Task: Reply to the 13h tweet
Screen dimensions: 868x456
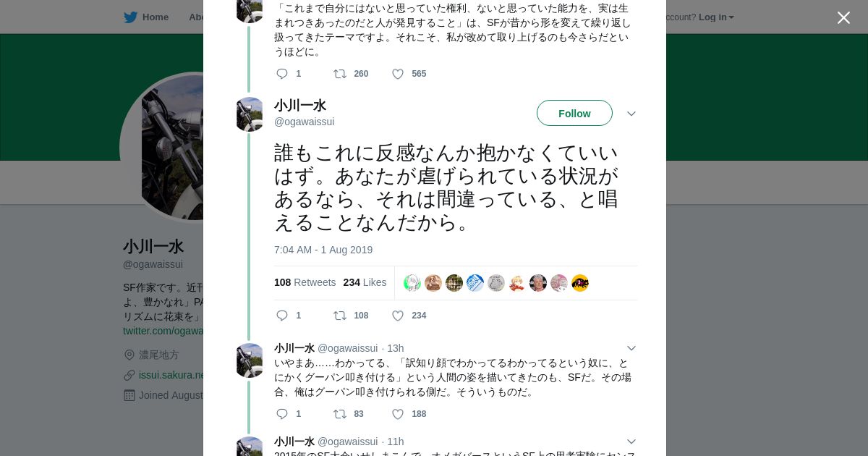Action: click(x=282, y=414)
